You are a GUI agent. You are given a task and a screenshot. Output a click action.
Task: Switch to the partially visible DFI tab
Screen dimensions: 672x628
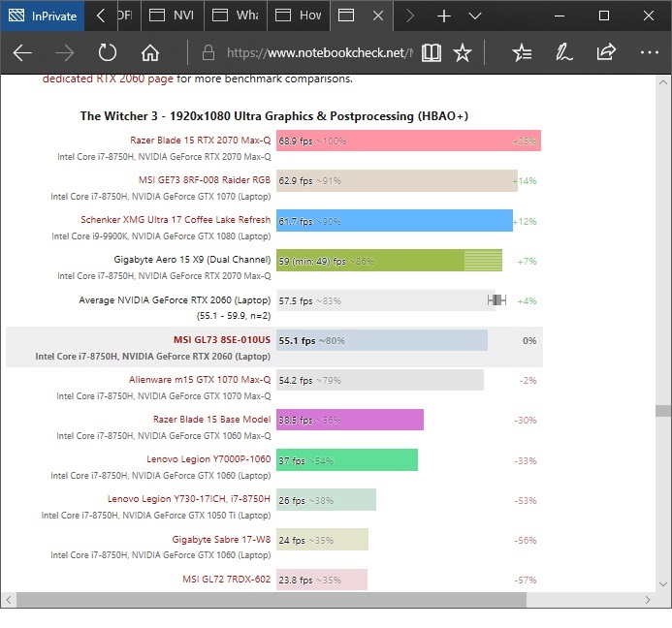click(x=129, y=16)
